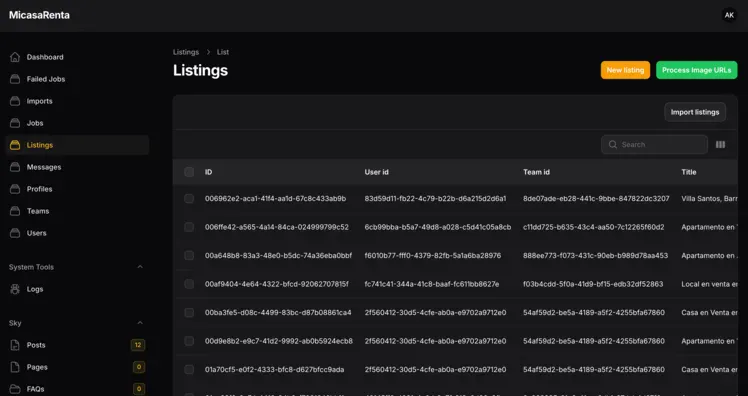Image resolution: width=748 pixels, height=396 pixels.
Task: Click the Imports sidebar icon
Action: pos(15,101)
